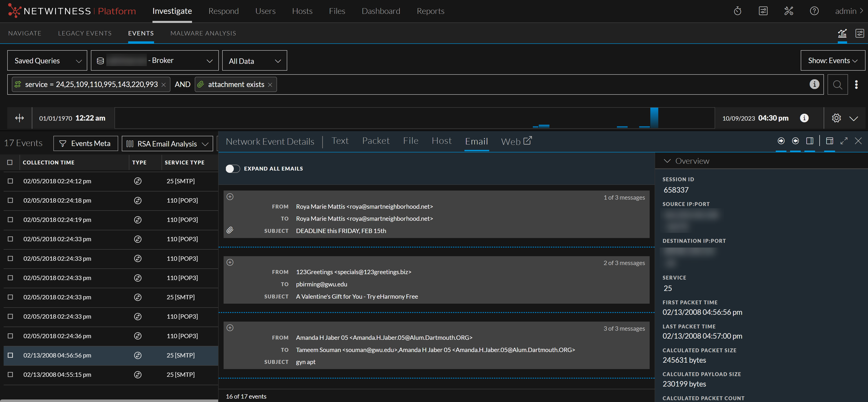Screen dimensions: 868x402
Task: Select the admin tools wrench-and-screwdriver icon
Action: (788, 11)
